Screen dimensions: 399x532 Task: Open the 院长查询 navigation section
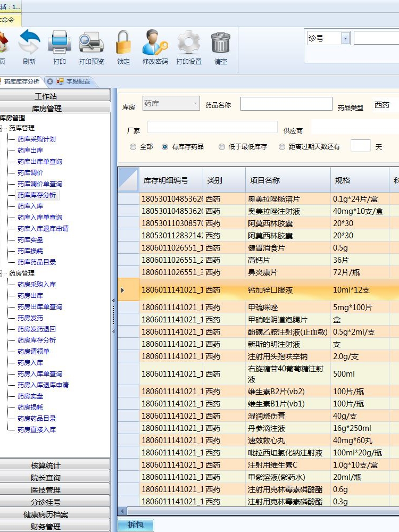click(x=55, y=477)
